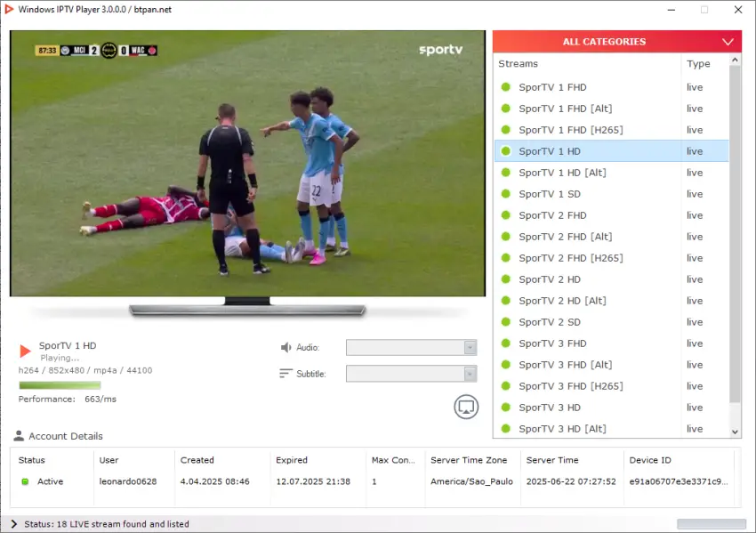
Task: Click the stream list scroll down arrow
Action: pos(735,432)
